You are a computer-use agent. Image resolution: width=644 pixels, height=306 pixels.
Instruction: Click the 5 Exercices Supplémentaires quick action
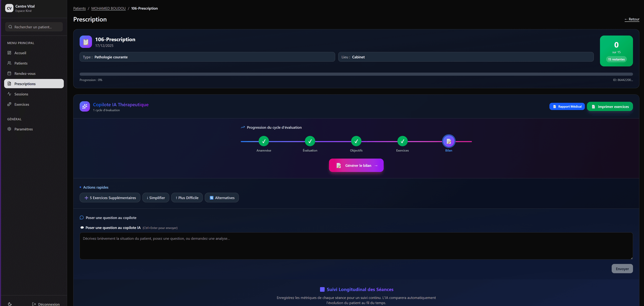point(110,198)
